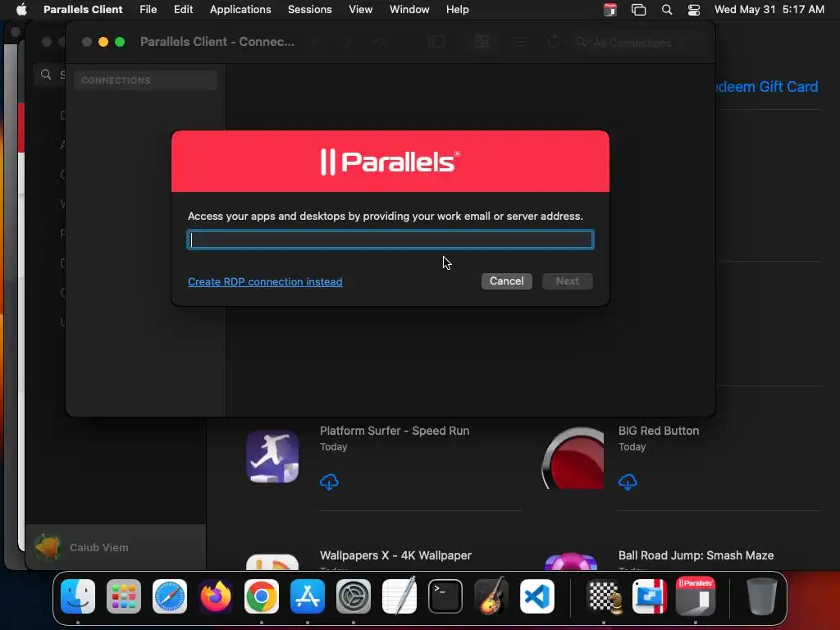Cancel the Parallels connection dialog

tap(506, 281)
